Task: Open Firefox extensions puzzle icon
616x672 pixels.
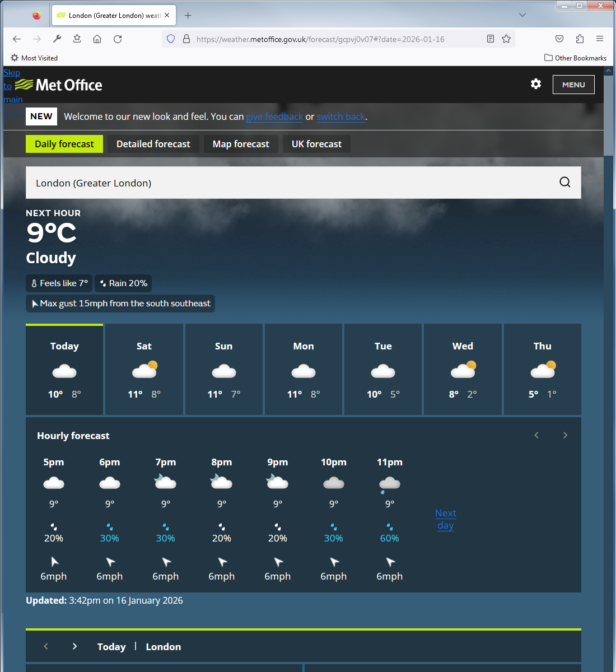Action: click(580, 39)
